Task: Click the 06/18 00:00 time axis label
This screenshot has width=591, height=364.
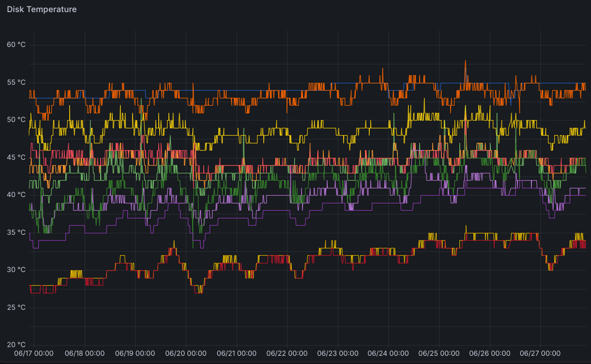Action: pyautogui.click(x=85, y=354)
